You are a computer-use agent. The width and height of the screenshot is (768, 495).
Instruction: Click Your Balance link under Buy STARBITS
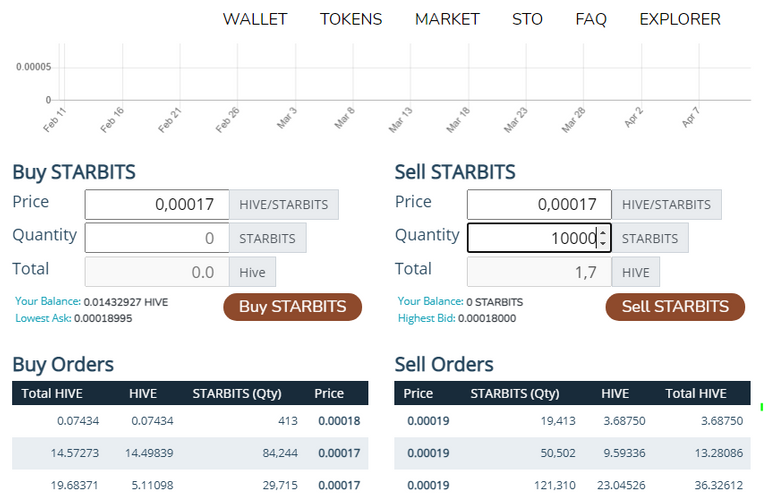[48, 301]
